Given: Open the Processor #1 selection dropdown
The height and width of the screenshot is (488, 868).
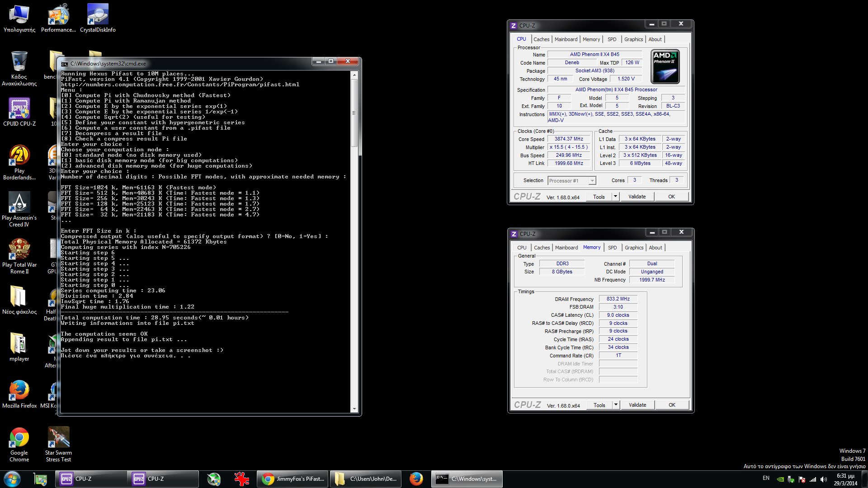Looking at the screenshot, I should coord(572,181).
